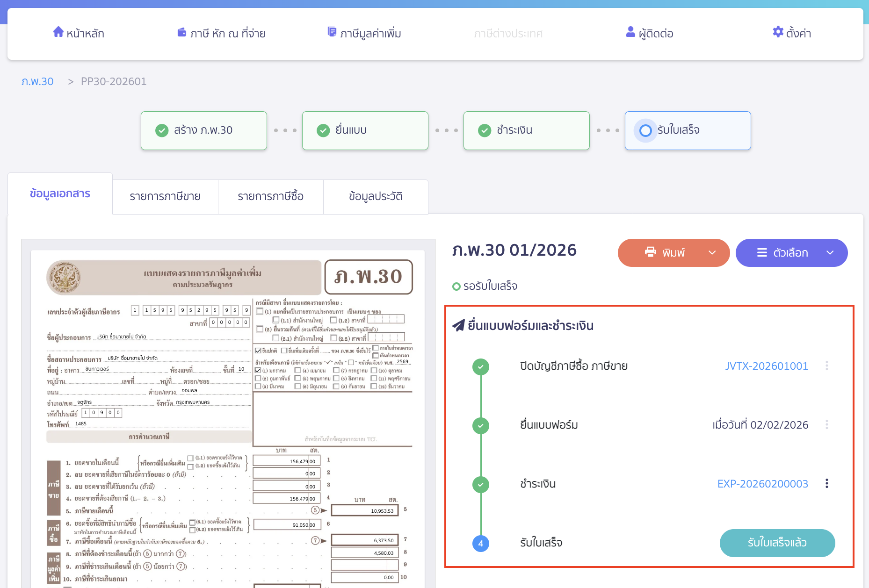Switch to the รายการภาษีขาย tab
This screenshot has width=869, height=588.
tap(165, 197)
